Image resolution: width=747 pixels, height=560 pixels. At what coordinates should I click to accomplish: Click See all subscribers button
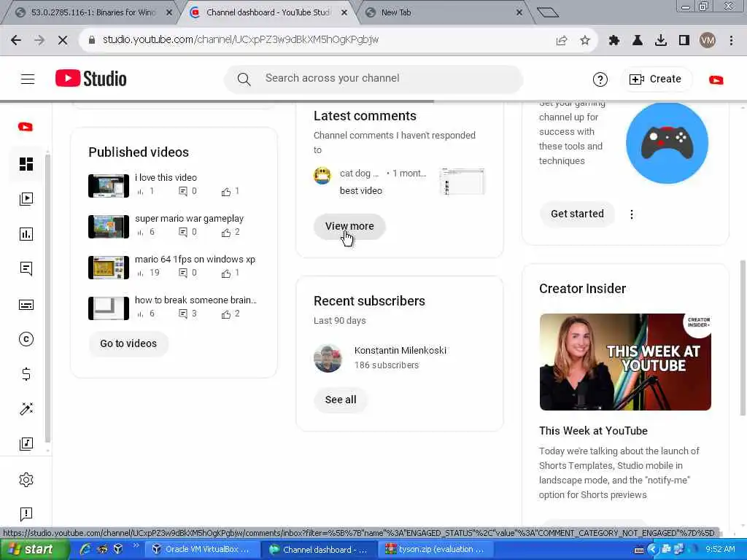(340, 400)
